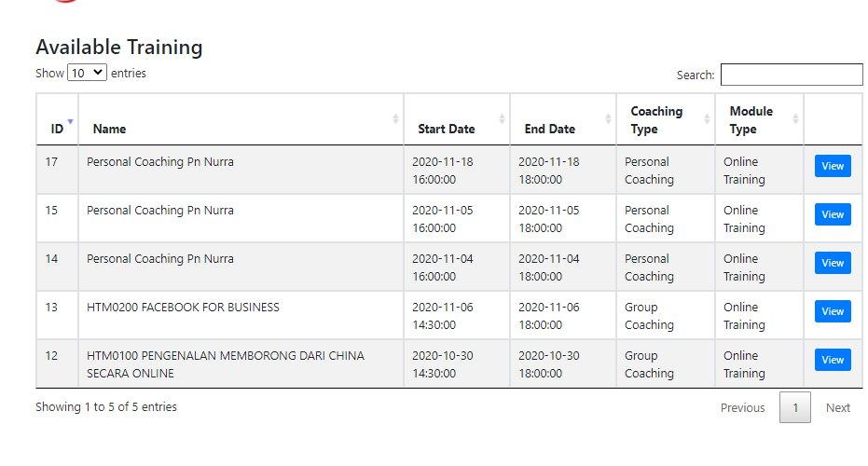View HTM0200 Facebook for Business training
The image size is (868, 466).
(833, 311)
